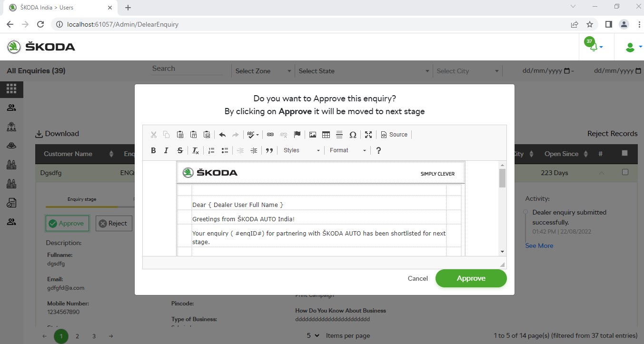The image size is (644, 344).
Task: Tick the checkbox in the Dgsdfg row
Action: 625,172
